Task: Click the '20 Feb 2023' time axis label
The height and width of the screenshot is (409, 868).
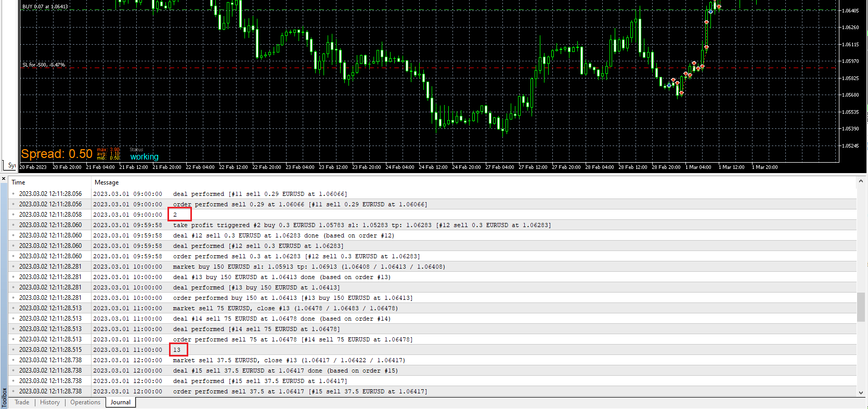Action: tap(33, 167)
